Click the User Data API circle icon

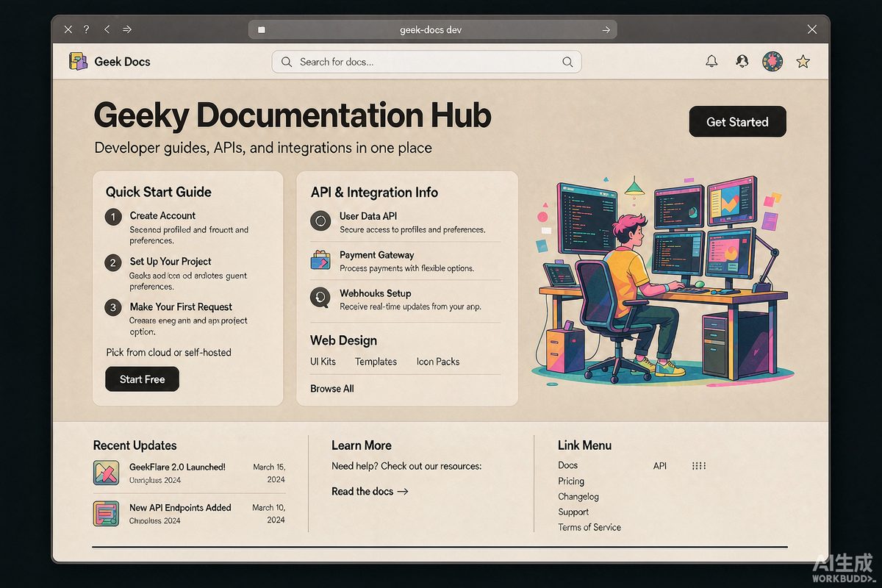tap(320, 220)
